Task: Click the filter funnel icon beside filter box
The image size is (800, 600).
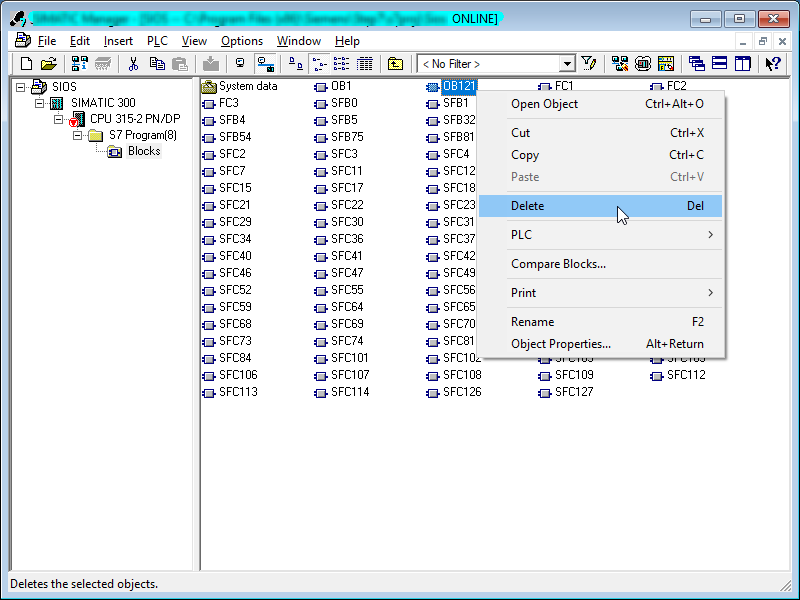Action: click(x=589, y=63)
